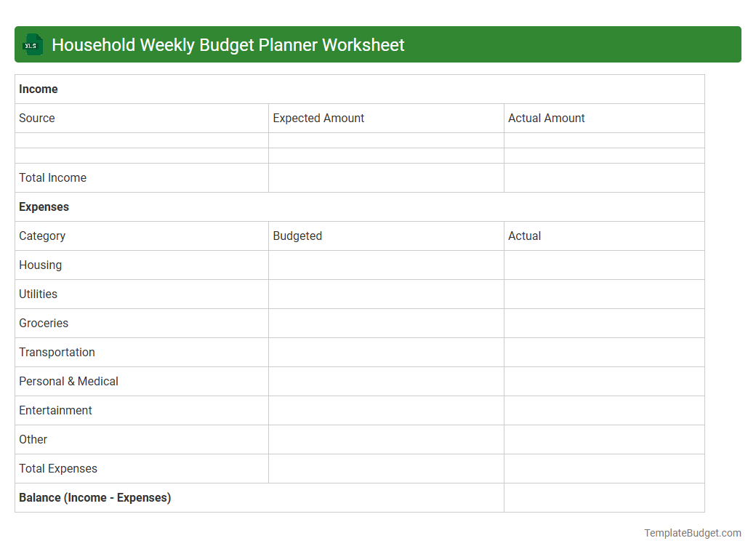Click the Expected Amount column header

(318, 118)
